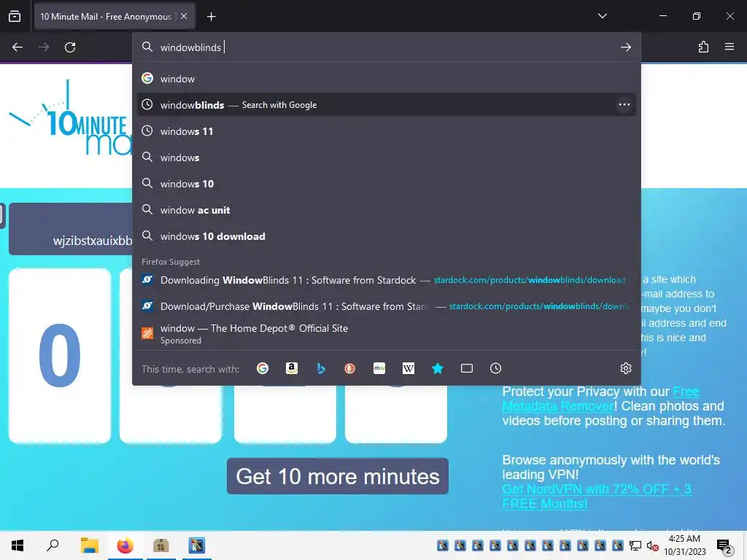The image size is (747, 560).
Task: Open search settings gear icon
Action: 625,368
